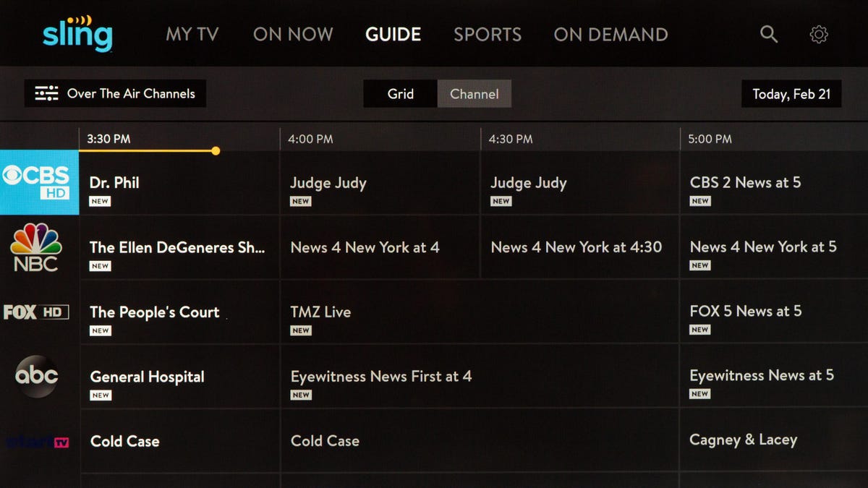Go to the ON NOW tab
The height and width of the screenshot is (488, 868).
tap(293, 34)
